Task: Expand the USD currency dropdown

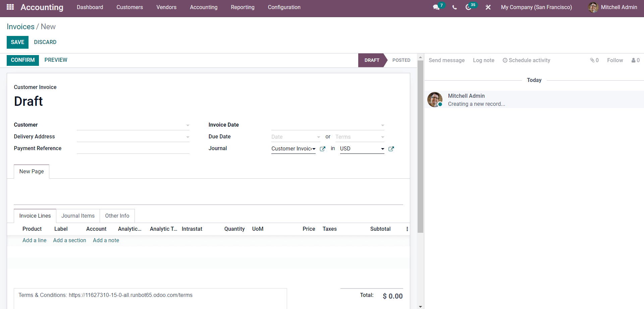Action: click(362, 149)
